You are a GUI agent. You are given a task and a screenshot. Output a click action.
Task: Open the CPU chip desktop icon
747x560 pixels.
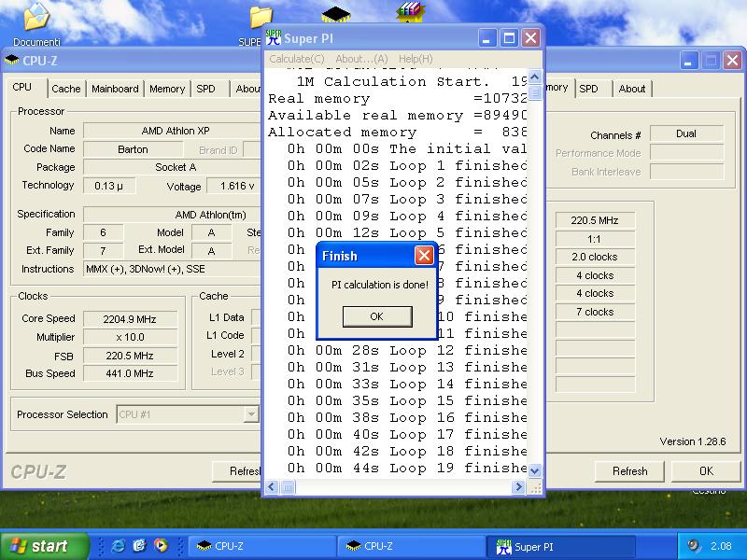tap(336, 14)
